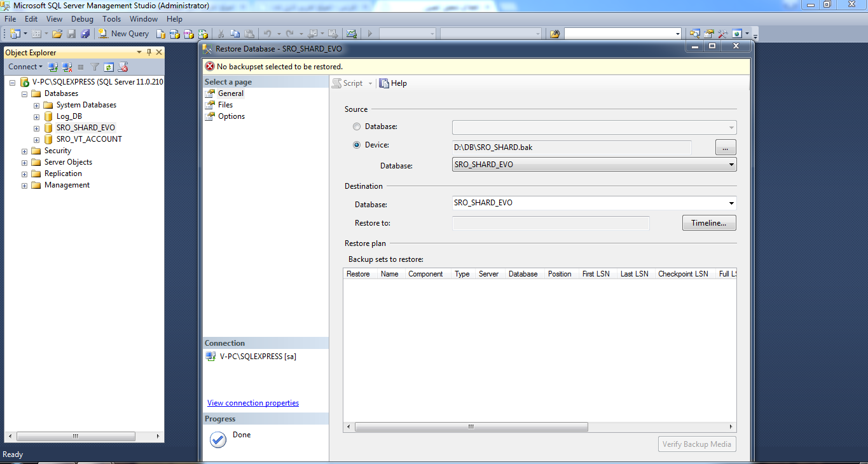This screenshot has height=464, width=868.
Task: Switch to the Files page
Action: [x=225, y=105]
